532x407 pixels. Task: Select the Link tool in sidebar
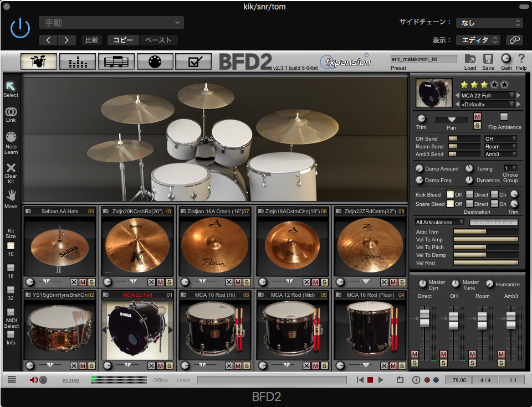(11, 112)
